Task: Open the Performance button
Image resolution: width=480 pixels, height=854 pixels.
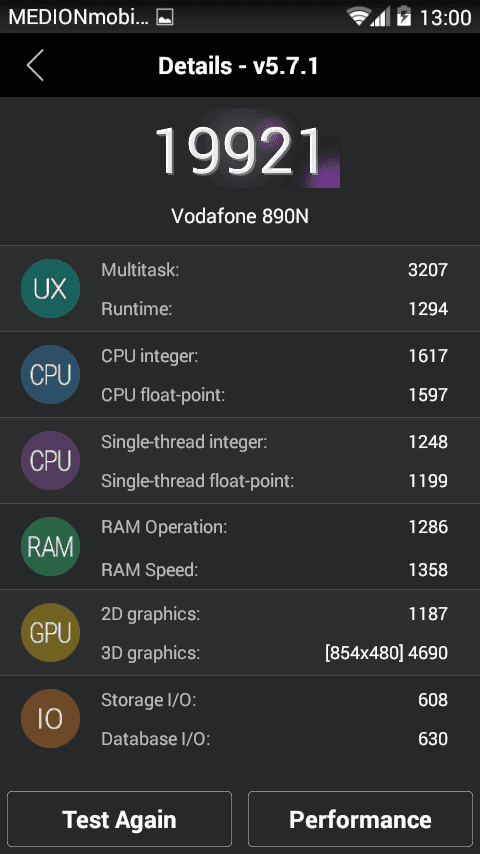Action: pos(360,819)
